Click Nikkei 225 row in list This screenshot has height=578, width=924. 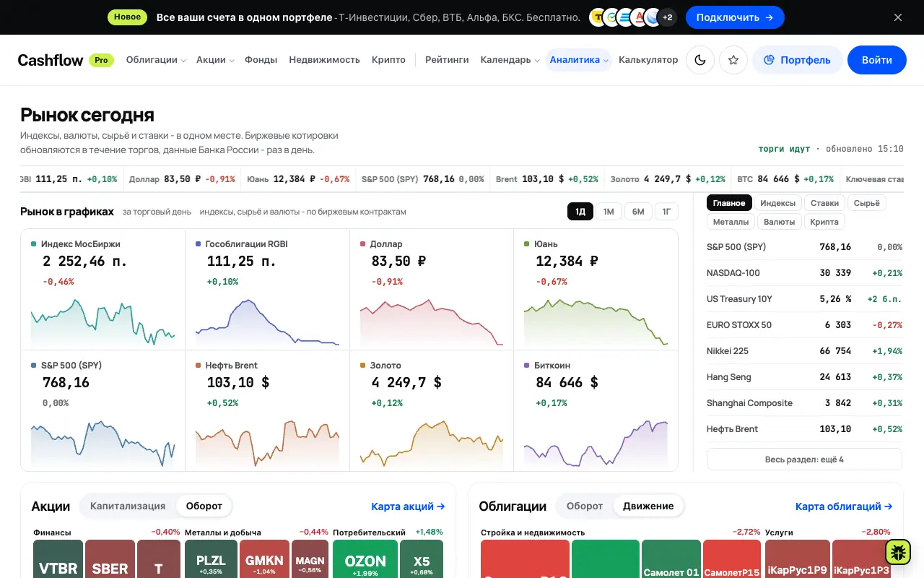[804, 351]
